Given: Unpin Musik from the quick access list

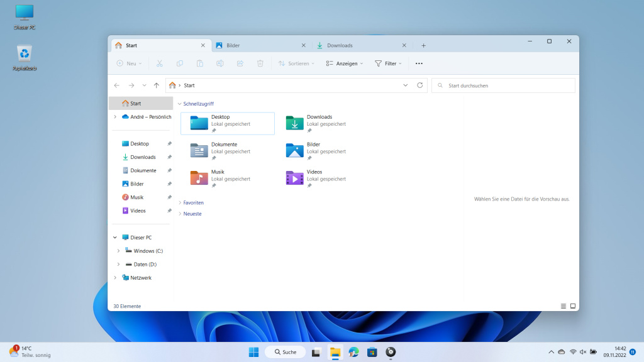Looking at the screenshot, I should pos(169,197).
